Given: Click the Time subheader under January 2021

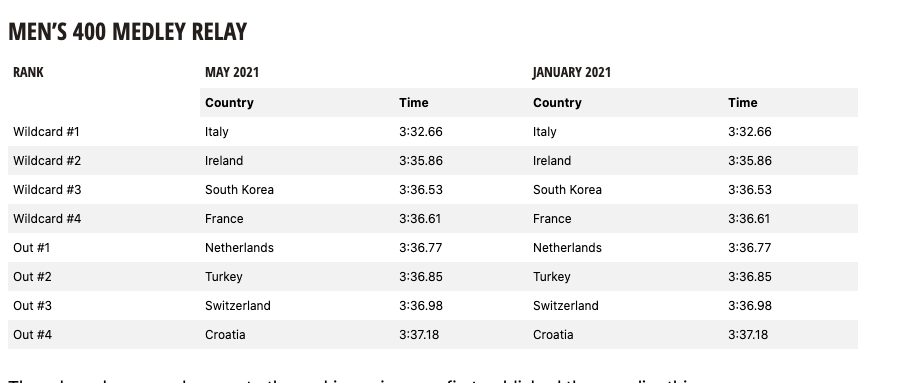Looking at the screenshot, I should (742, 103).
